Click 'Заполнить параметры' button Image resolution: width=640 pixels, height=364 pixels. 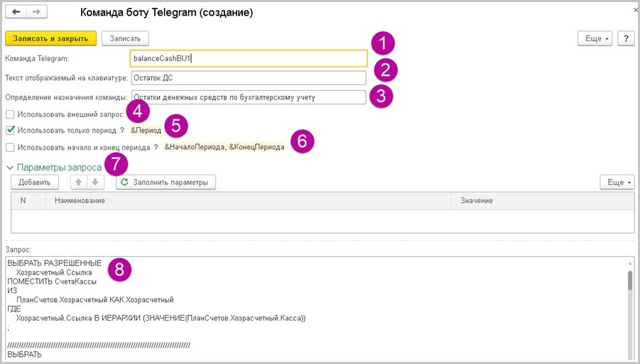coord(166,182)
